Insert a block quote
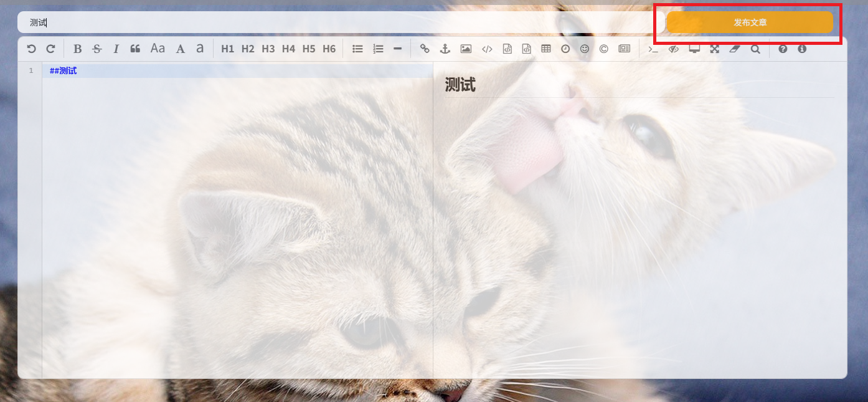Image resolution: width=868 pixels, height=402 pixels. pos(135,49)
